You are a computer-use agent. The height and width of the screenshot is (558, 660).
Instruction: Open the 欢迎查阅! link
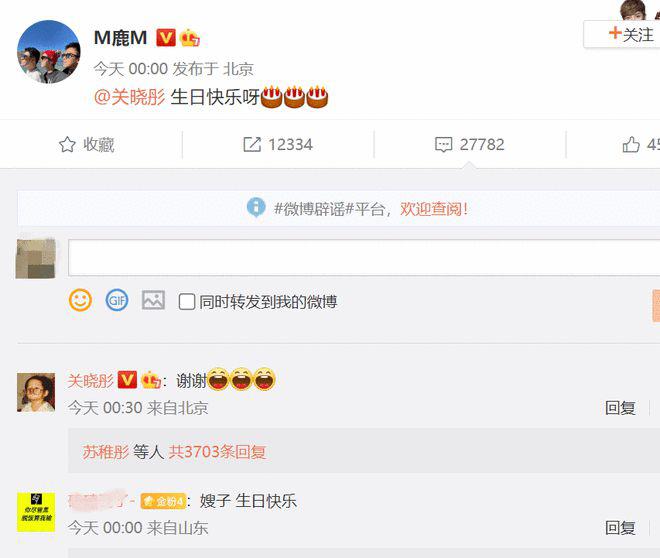click(x=434, y=209)
